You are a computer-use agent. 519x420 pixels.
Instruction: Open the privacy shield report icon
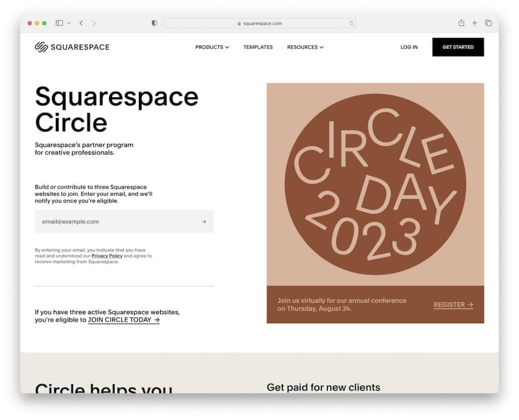(154, 23)
